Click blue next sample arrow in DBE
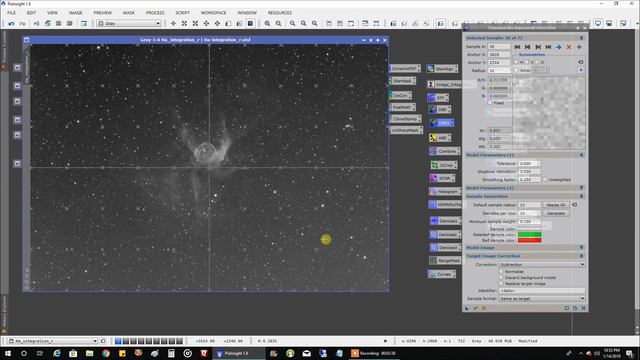640x360 pixels. click(x=558, y=47)
